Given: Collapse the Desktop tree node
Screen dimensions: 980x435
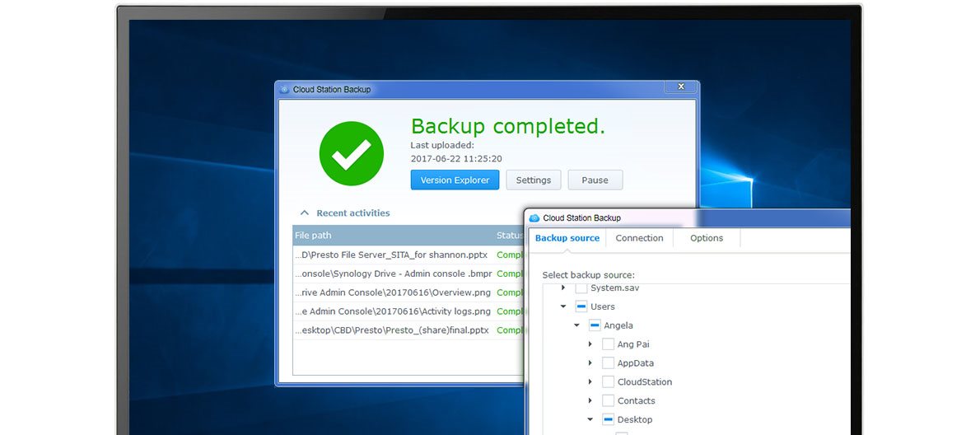Looking at the screenshot, I should [590, 419].
